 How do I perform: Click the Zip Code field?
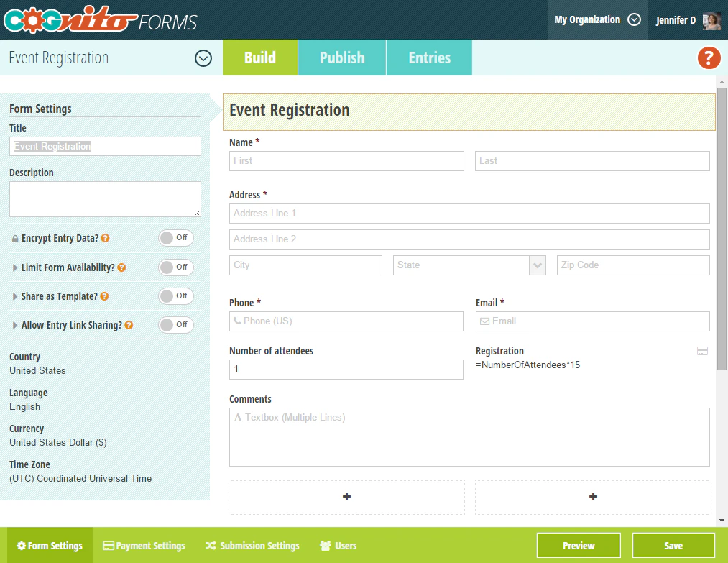633,265
